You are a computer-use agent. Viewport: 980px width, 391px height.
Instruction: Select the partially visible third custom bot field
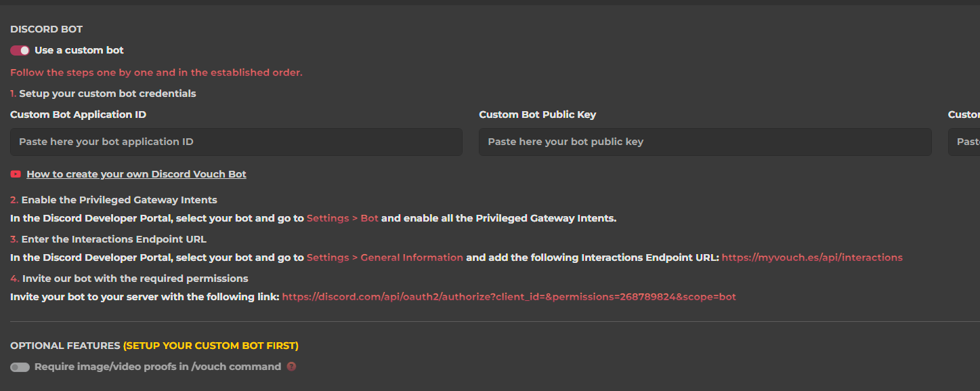964,142
